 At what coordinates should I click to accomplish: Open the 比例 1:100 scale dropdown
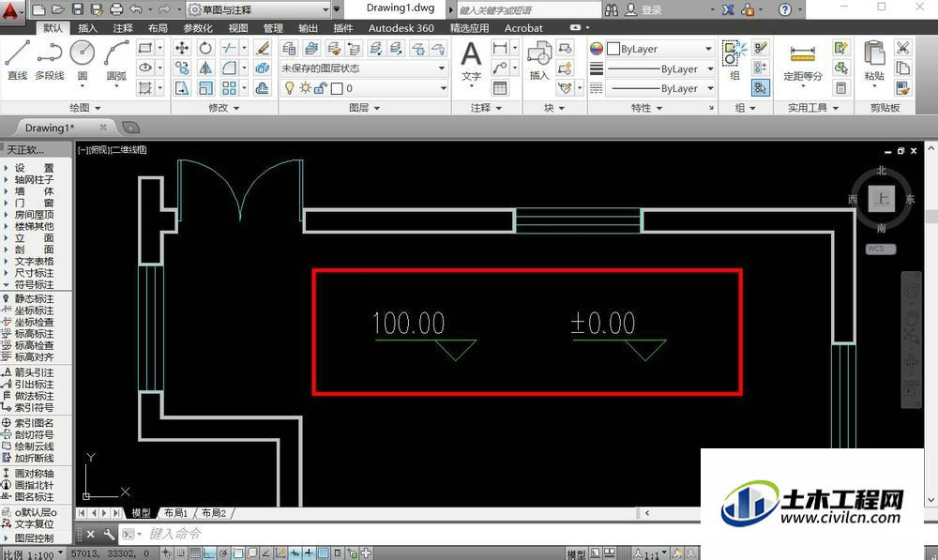click(x=31, y=554)
